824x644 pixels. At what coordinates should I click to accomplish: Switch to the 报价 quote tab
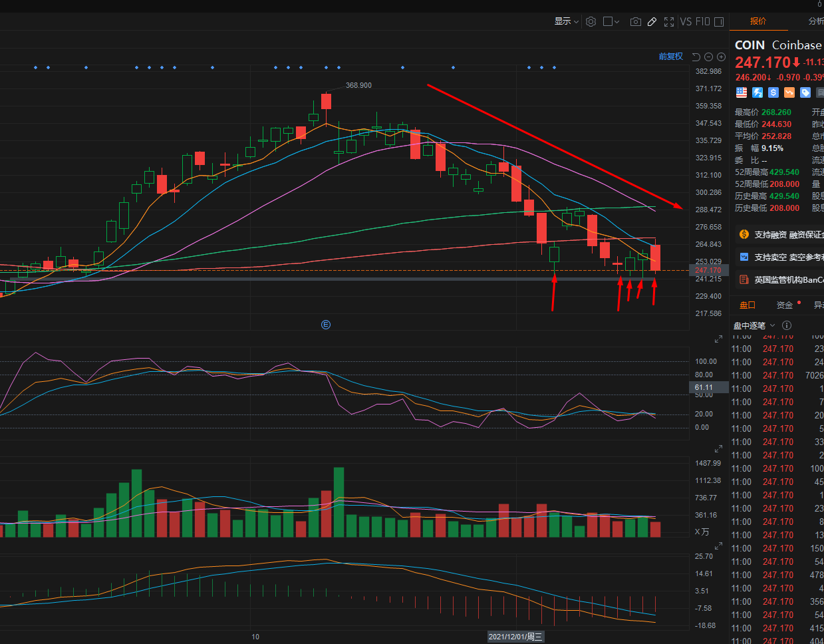click(x=757, y=21)
